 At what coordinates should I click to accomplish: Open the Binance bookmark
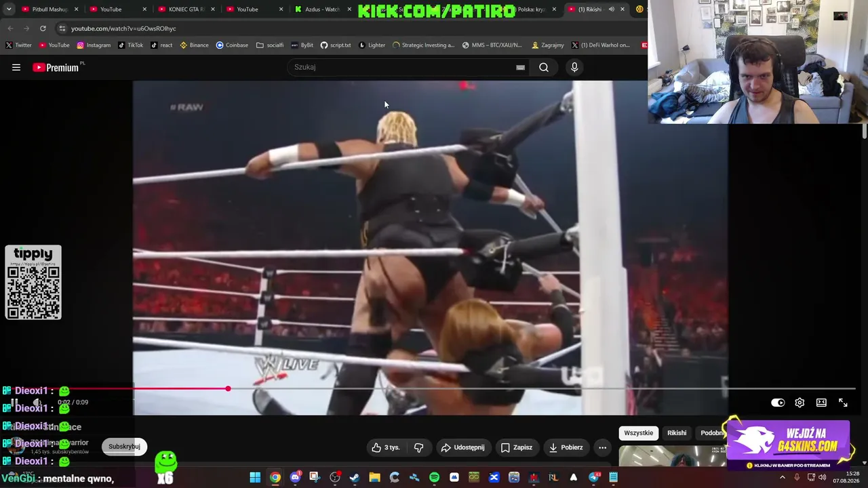[195, 45]
